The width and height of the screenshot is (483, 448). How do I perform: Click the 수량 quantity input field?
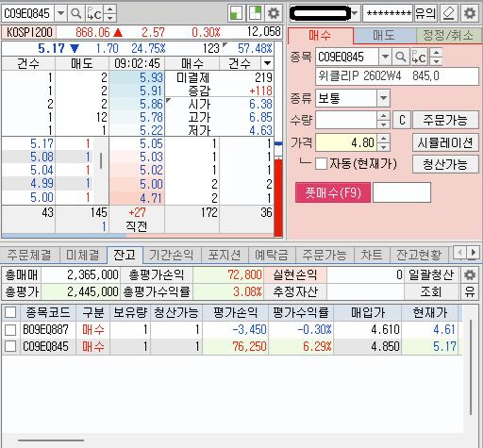pyautogui.click(x=346, y=120)
